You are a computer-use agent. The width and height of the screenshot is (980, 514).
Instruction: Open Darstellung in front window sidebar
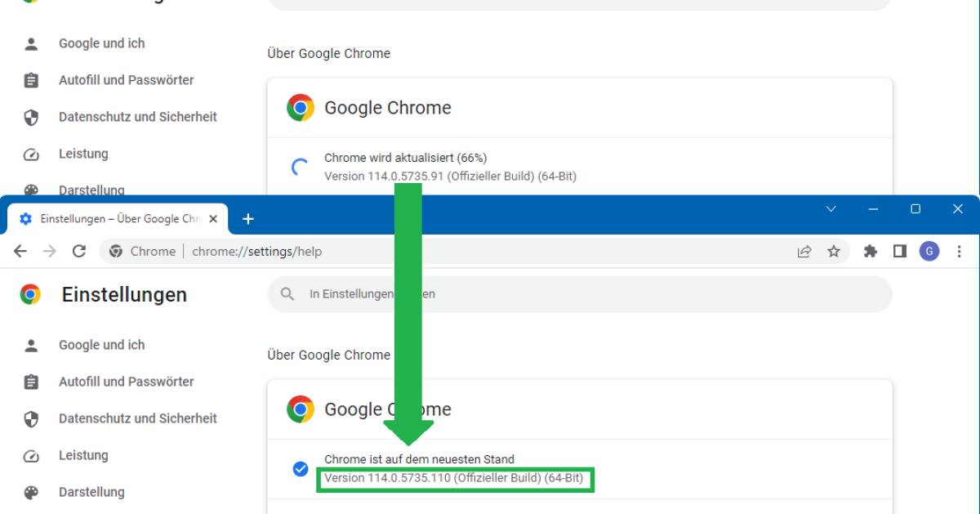[x=91, y=492]
